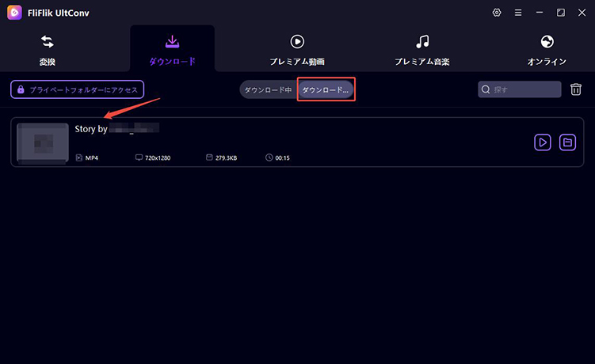This screenshot has height=364, width=595.
Task: Click the lock icon on private folder button
Action: click(21, 90)
